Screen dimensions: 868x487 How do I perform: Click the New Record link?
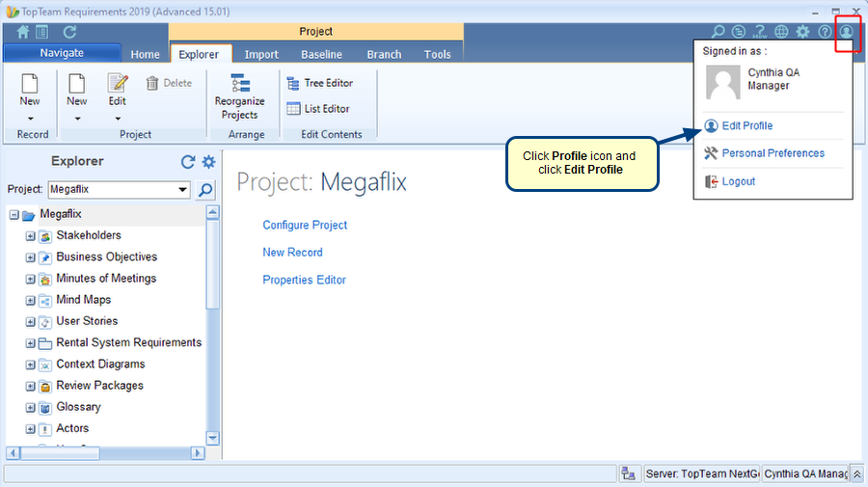[x=292, y=253]
